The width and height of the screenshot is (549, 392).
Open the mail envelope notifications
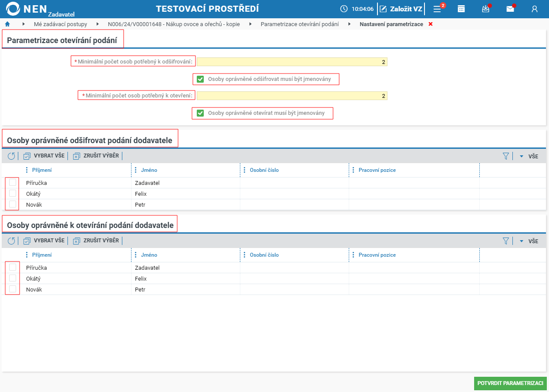tap(510, 9)
